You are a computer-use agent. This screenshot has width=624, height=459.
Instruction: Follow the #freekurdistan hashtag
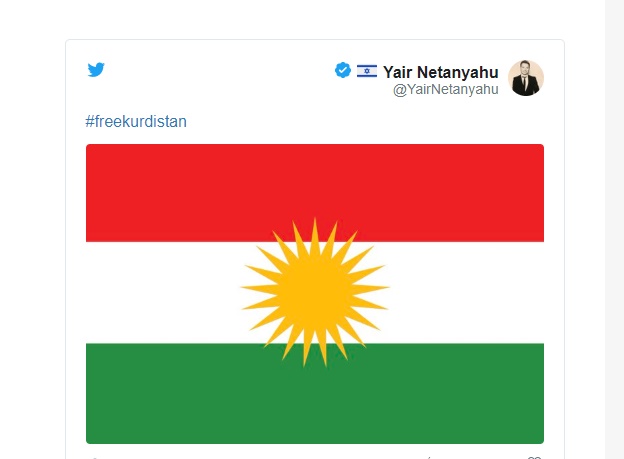click(136, 121)
